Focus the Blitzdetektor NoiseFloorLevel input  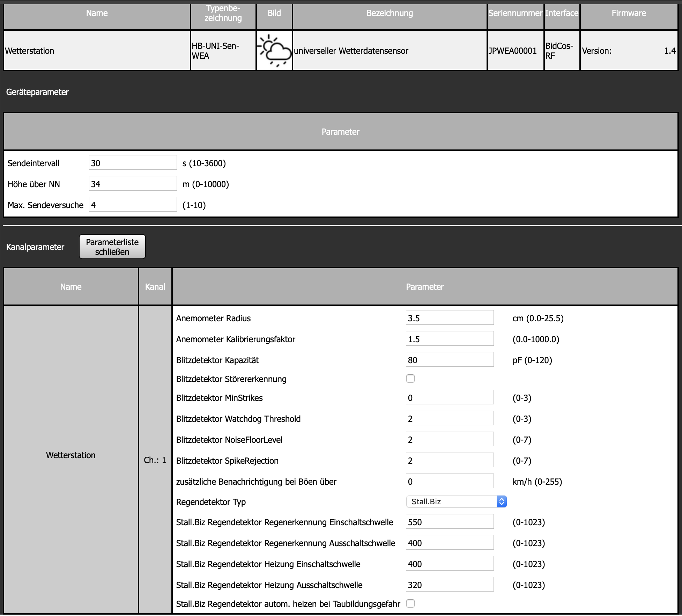tap(450, 439)
